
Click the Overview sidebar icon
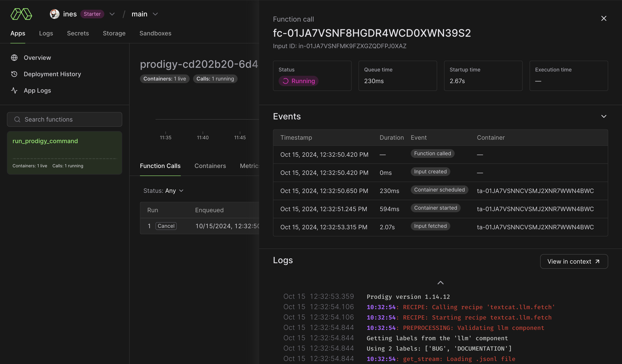[x=14, y=57]
